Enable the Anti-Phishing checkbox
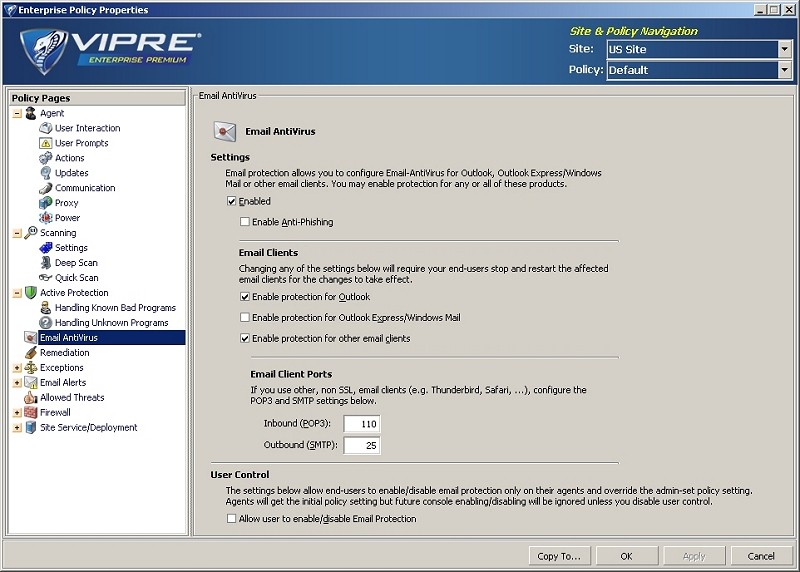The height and width of the screenshot is (572, 800). (245, 222)
